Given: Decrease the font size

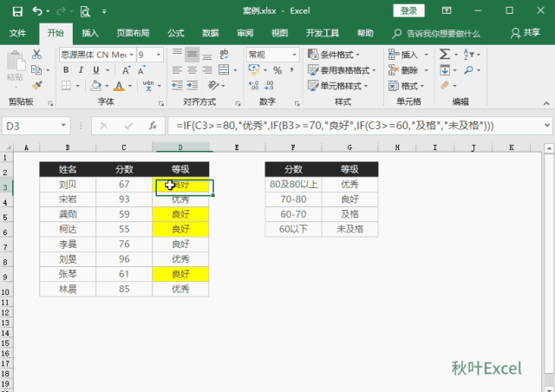Looking at the screenshot, I should [x=141, y=70].
